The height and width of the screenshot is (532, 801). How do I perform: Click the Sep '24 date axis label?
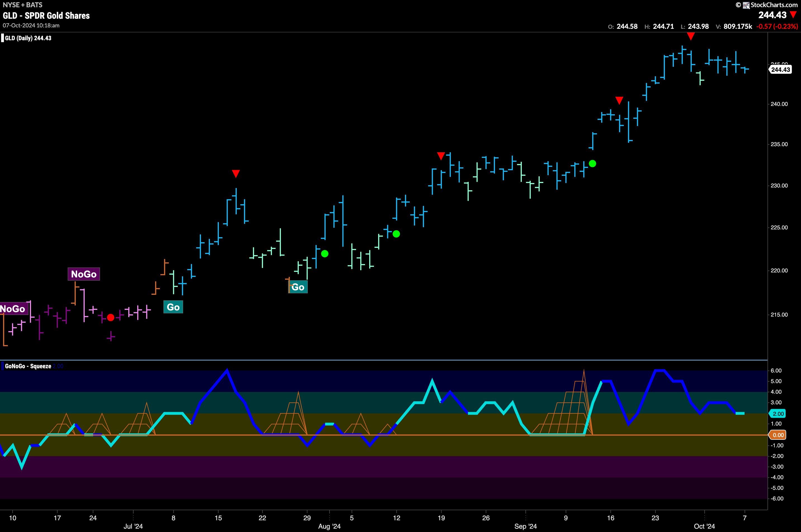point(525,526)
